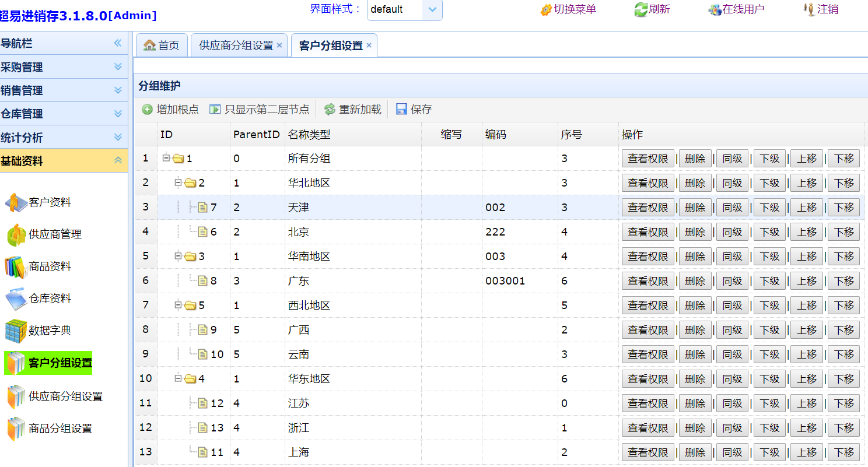The width and height of the screenshot is (868, 467).
Task: Click 删除 for the 广东 row
Action: tap(695, 281)
